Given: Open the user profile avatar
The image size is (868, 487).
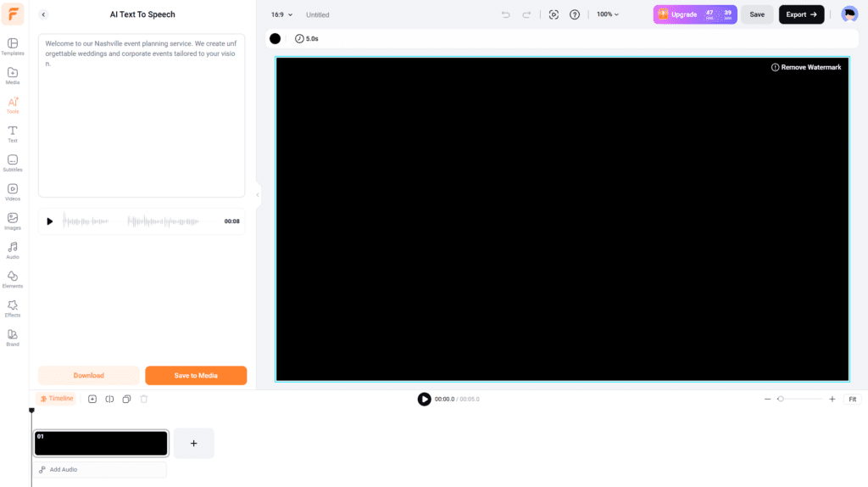Looking at the screenshot, I should tap(849, 14).
